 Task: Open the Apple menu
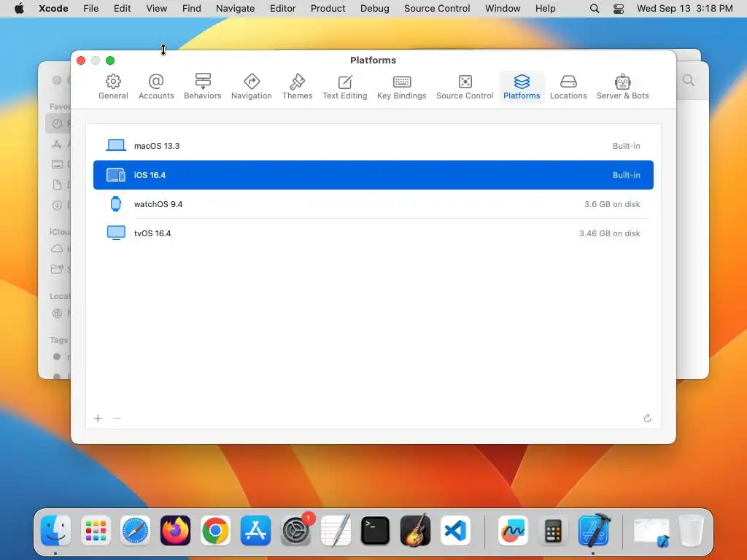[19, 9]
